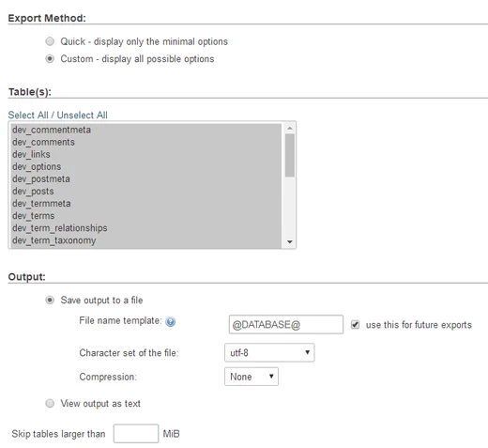This screenshot has height=448, width=488.
Task: Select Quick export method radio button
Action: point(50,41)
